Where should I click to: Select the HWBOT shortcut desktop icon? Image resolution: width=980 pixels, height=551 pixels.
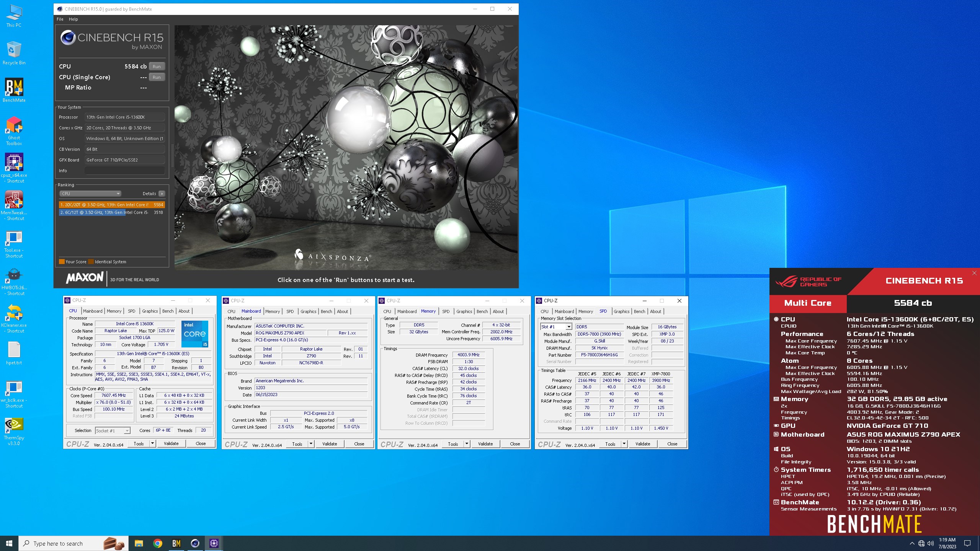coord(14,281)
